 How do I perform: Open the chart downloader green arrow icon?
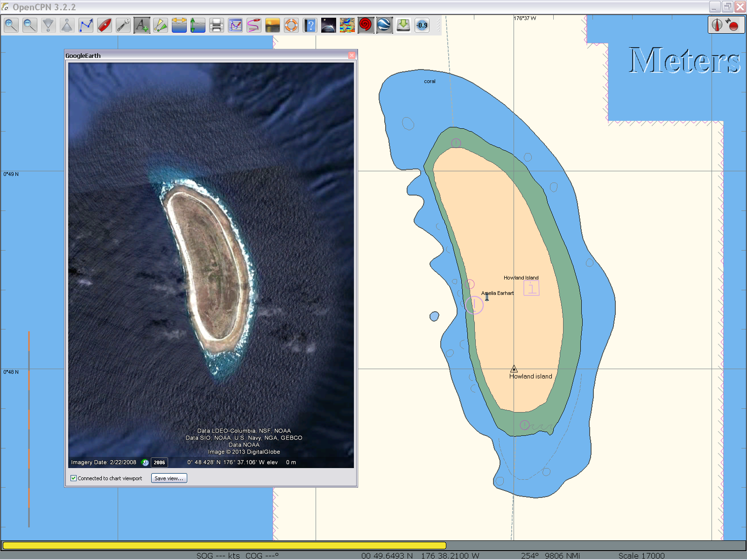click(x=403, y=25)
